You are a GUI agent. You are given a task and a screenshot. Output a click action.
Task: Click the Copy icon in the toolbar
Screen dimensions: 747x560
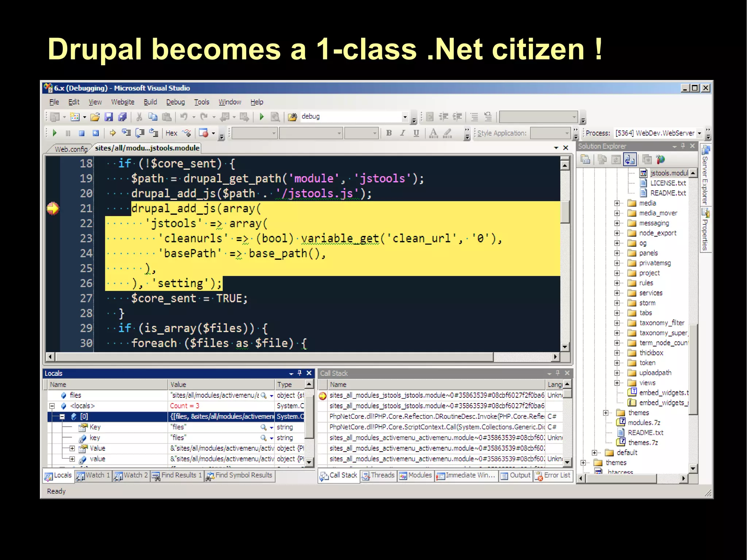tap(153, 117)
